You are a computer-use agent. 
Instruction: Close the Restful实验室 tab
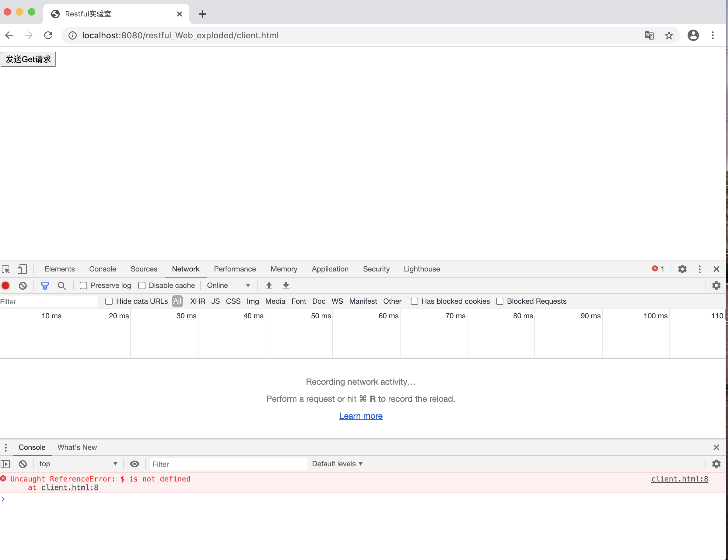(179, 14)
